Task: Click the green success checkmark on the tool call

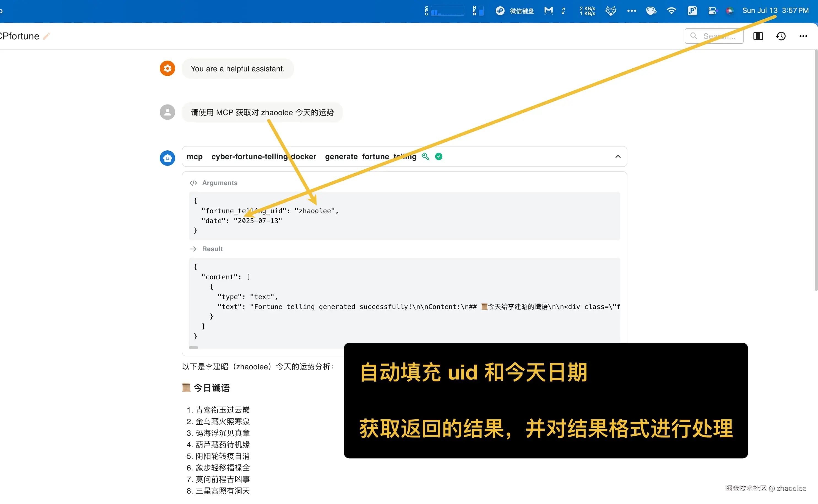Action: pyautogui.click(x=439, y=156)
